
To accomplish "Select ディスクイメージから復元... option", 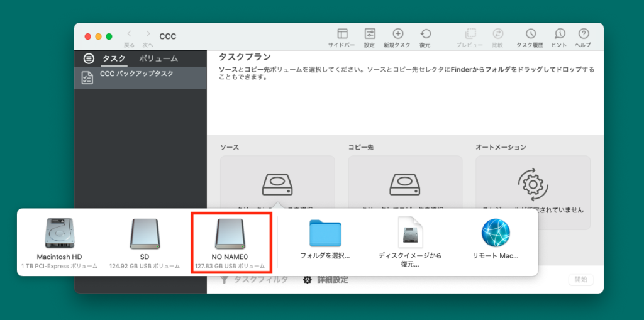I will coord(410,242).
